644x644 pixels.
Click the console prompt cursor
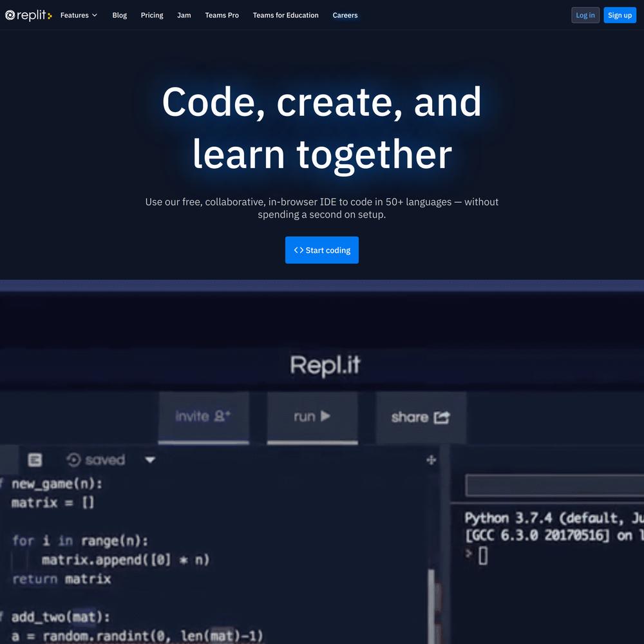pos(483,556)
